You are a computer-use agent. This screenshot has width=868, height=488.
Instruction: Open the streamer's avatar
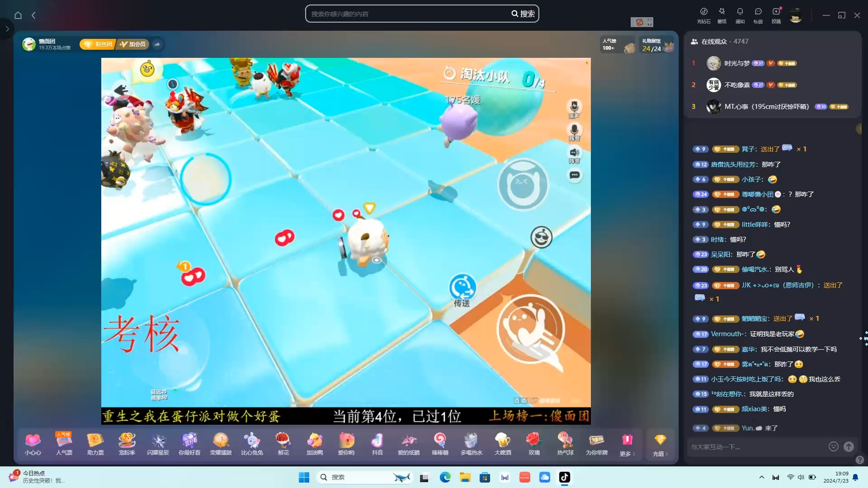pos(29,44)
